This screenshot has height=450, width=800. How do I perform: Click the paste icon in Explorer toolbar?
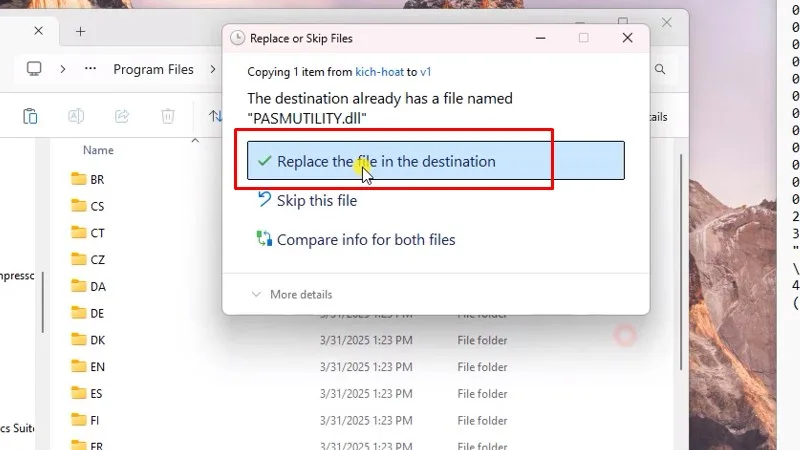tap(31, 116)
